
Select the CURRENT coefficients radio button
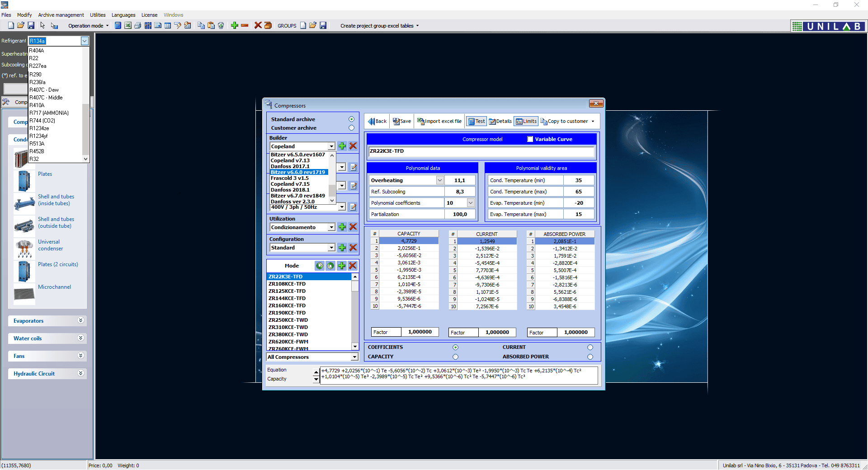coord(590,347)
